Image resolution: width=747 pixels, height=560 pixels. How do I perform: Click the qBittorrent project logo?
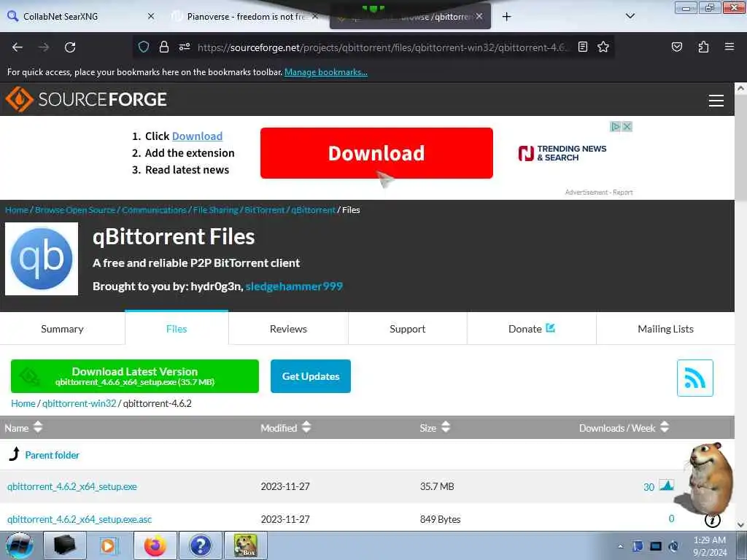coord(42,259)
